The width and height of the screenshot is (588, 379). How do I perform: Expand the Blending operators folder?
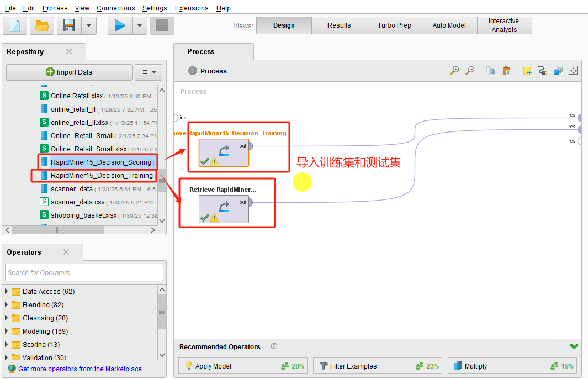point(7,304)
